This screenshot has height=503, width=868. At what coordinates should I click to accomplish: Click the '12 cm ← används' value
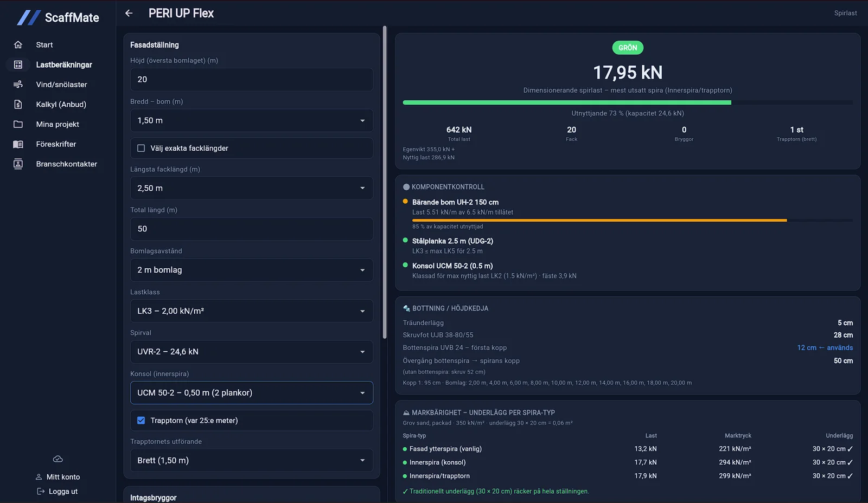pyautogui.click(x=825, y=347)
